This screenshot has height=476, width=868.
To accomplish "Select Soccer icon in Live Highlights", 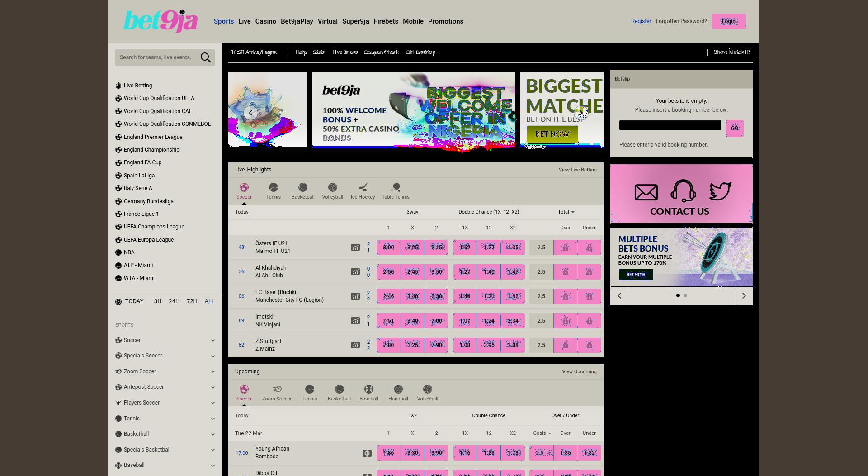I will [244, 187].
